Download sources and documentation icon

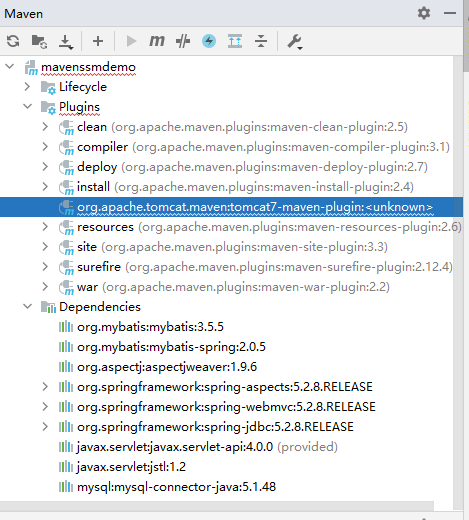click(x=66, y=42)
